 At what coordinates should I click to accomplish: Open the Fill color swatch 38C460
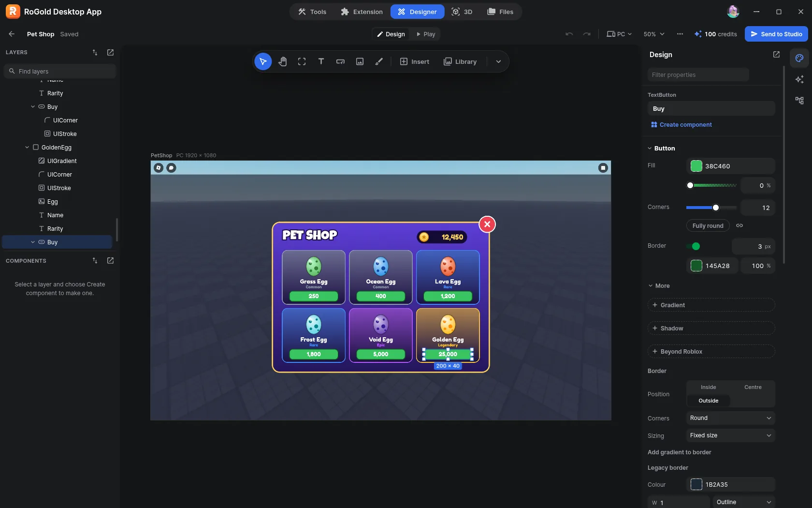point(696,166)
